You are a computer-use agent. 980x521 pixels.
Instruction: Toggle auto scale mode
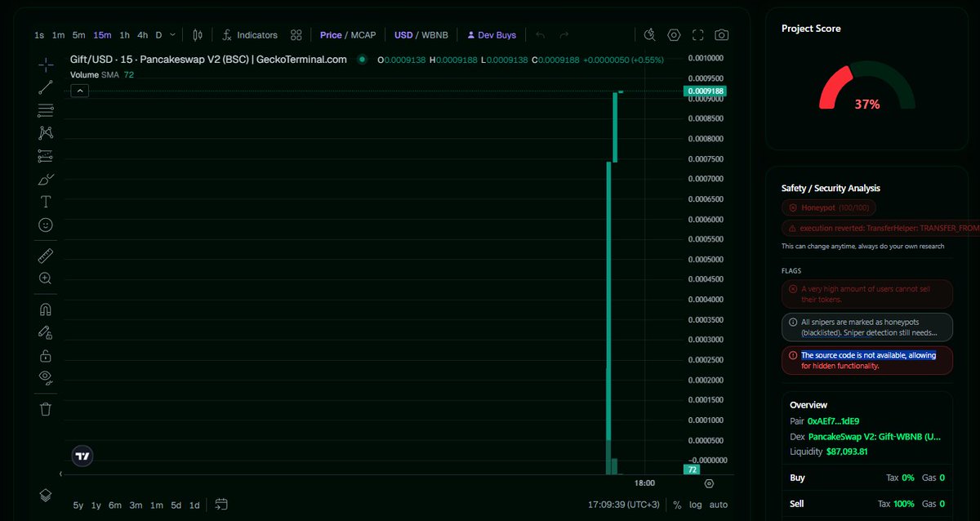[x=718, y=505]
